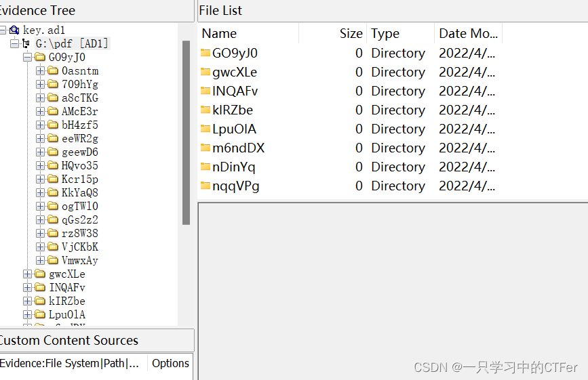Click the nqqVPg folder icon in File List

coord(205,186)
